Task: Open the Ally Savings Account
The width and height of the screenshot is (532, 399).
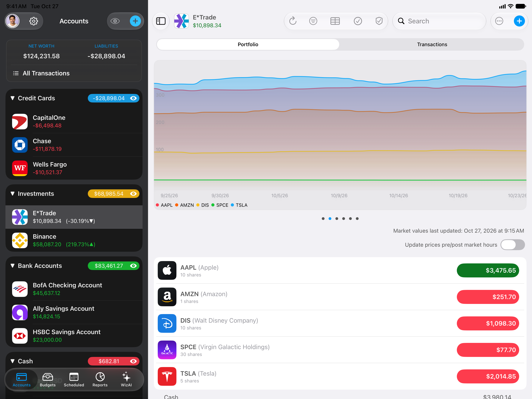Action: coord(74,312)
